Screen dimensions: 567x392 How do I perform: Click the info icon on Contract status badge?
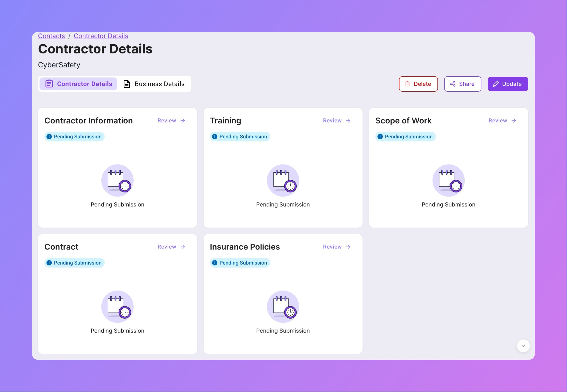(49, 263)
